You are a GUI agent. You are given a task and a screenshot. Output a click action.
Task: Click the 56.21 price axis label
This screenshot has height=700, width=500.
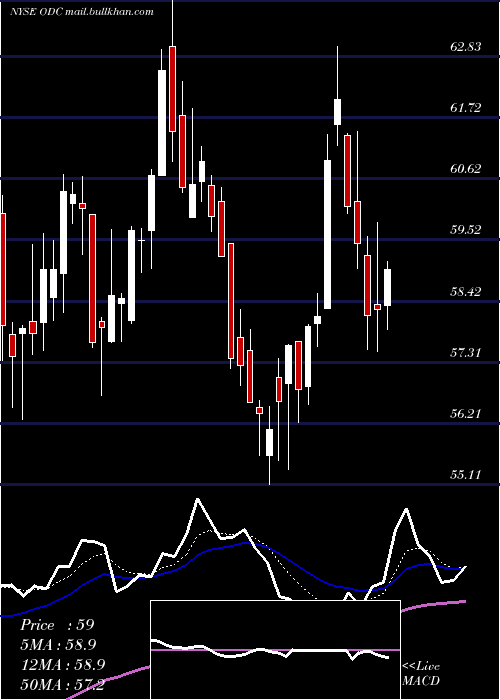466,414
